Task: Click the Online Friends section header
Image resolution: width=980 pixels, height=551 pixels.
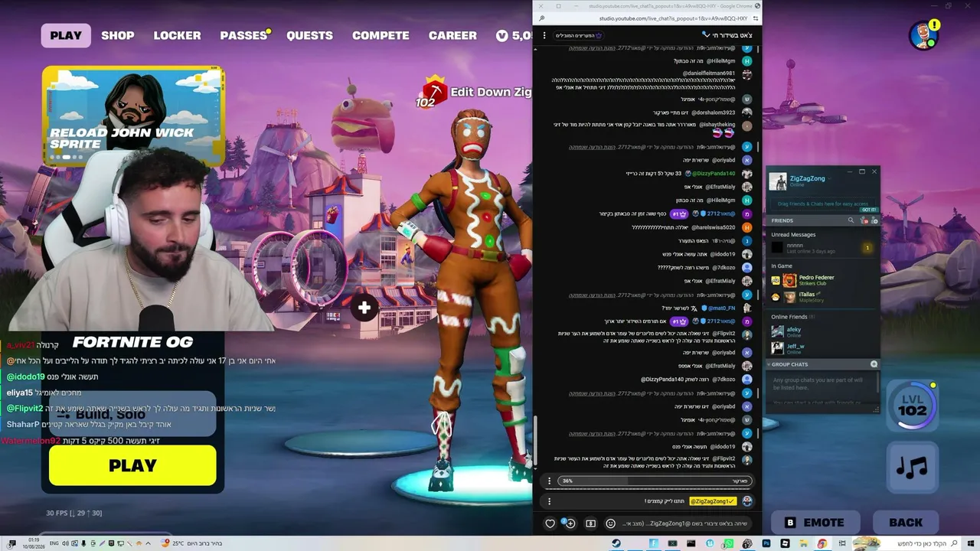Action: pos(793,316)
